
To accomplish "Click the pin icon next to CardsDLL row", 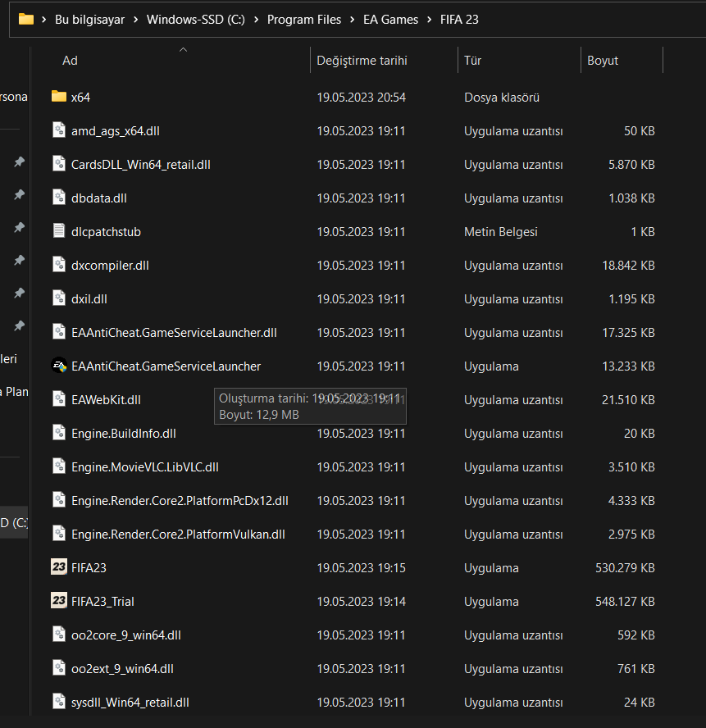I will (19, 162).
